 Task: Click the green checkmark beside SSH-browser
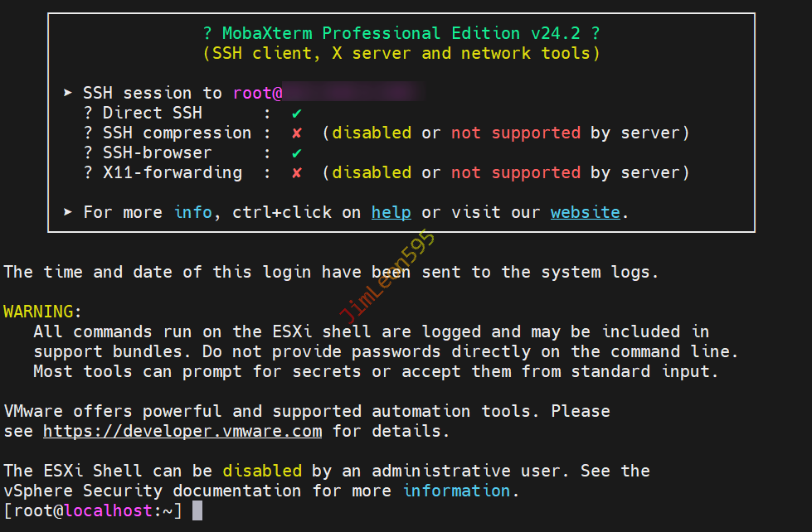296,152
